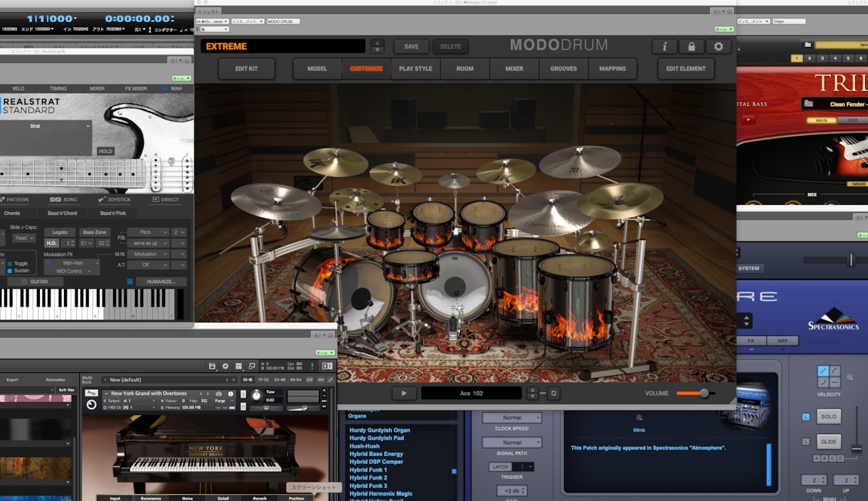Open the Modulation wheel dropdown in RealStrat
This screenshot has height=501, width=868.
[x=149, y=254]
